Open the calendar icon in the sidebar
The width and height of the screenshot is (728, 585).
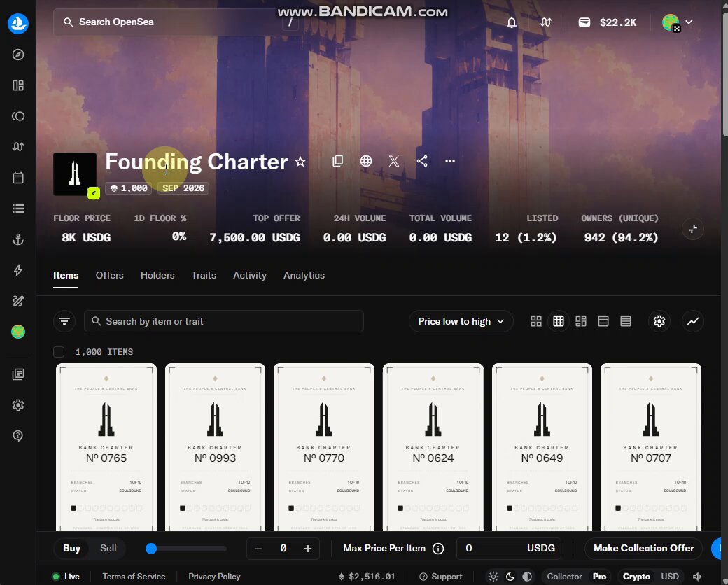pyautogui.click(x=18, y=178)
